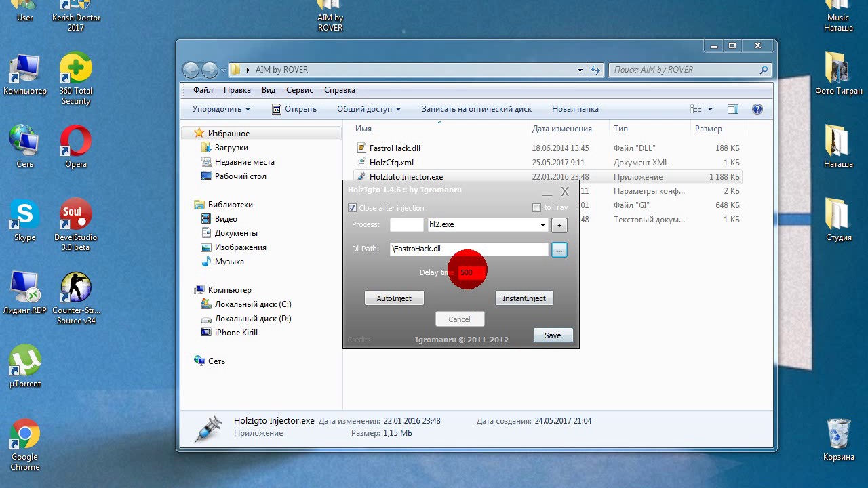Screen dimensions: 868x488
Task: Open the Вид menu
Action: [269, 90]
